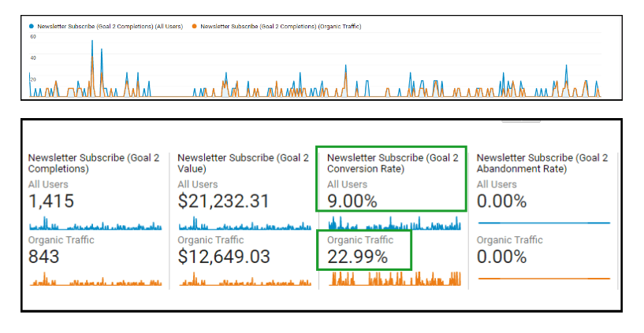The height and width of the screenshot is (333, 644).
Task: Click the 843 Organic Traffic completions value
Action: pyautogui.click(x=44, y=257)
